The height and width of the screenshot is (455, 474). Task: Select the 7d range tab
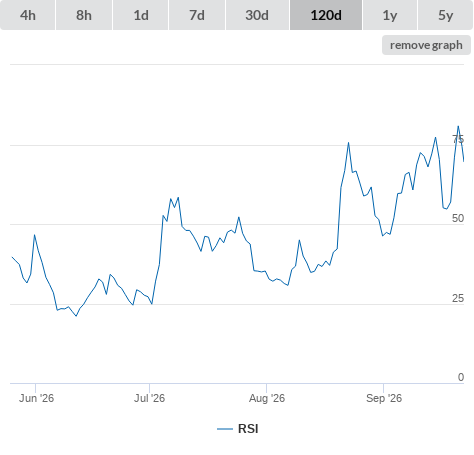tap(197, 15)
